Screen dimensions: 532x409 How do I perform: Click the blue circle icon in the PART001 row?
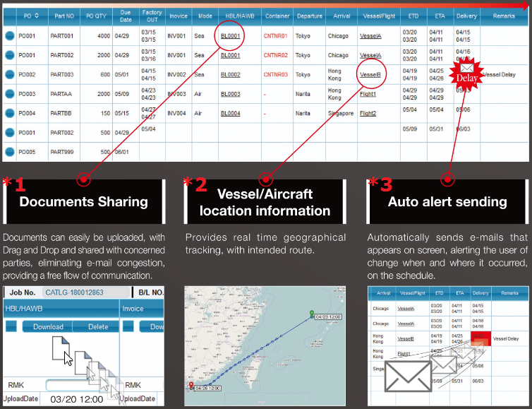point(10,35)
